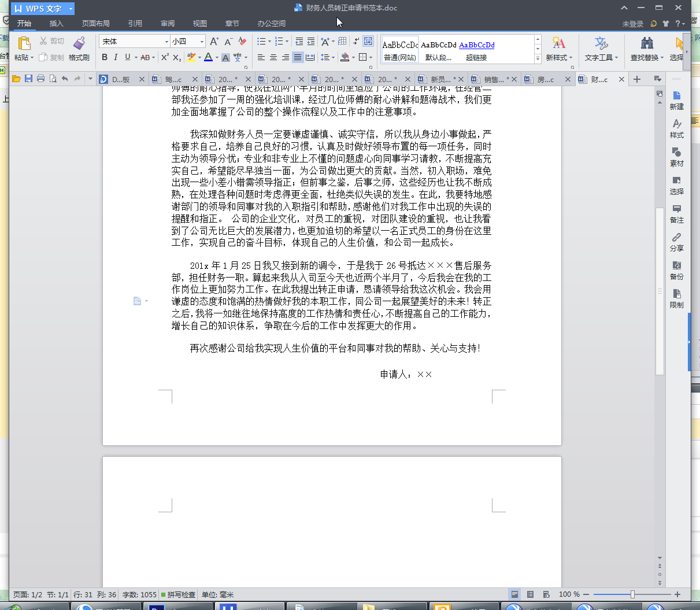Image resolution: width=700 pixels, height=610 pixels.
Task: Click the zoom slider handle in status bar
Action: 632,594
